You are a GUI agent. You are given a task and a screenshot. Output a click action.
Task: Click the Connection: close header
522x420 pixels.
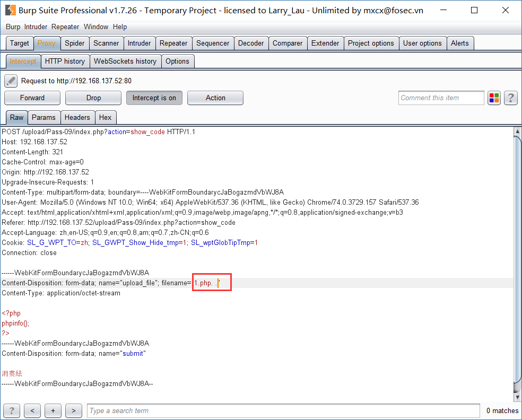[x=29, y=252]
